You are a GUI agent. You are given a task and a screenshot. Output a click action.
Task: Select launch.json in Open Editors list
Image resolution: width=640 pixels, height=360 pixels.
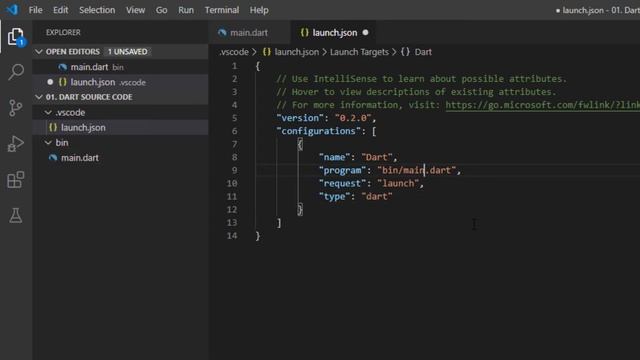coord(120,82)
